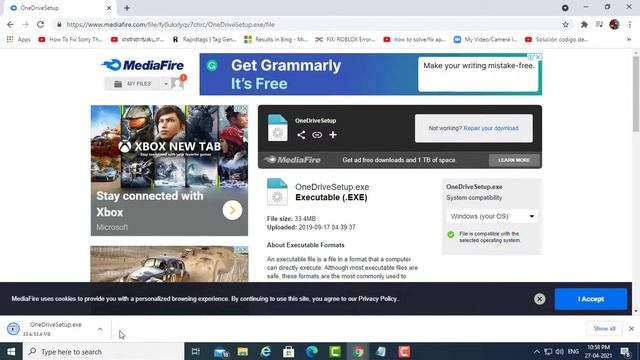Open the green Camtasia taskbar icon
640x360 pixels.
[335, 351]
